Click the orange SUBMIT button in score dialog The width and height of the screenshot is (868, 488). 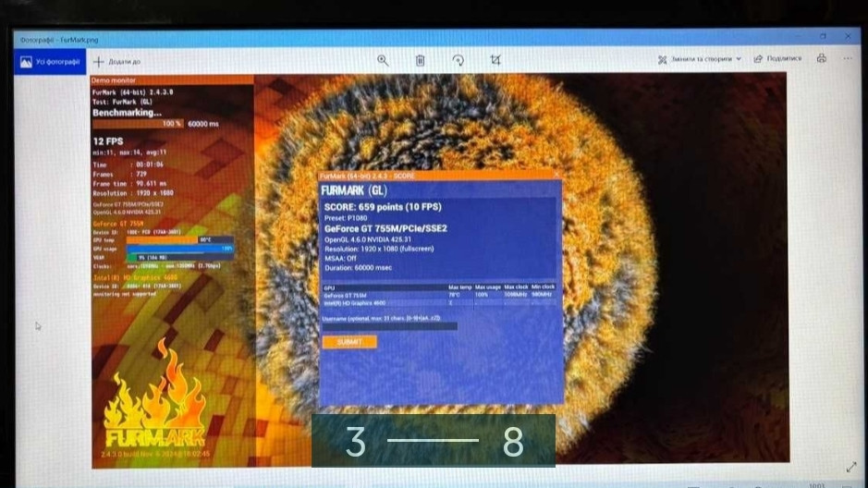tap(349, 342)
